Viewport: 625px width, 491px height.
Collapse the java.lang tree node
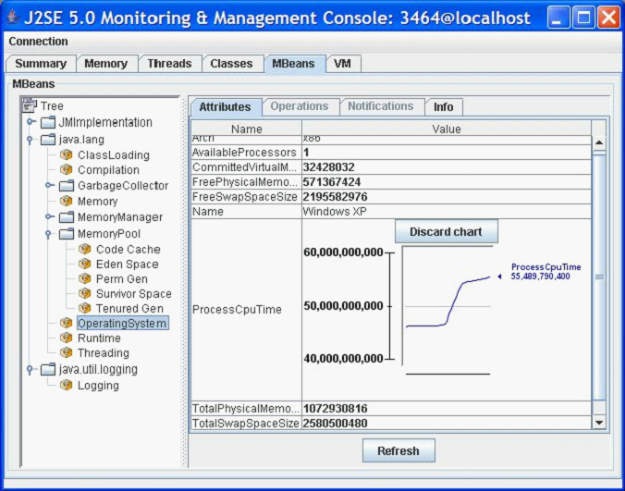click(30, 139)
